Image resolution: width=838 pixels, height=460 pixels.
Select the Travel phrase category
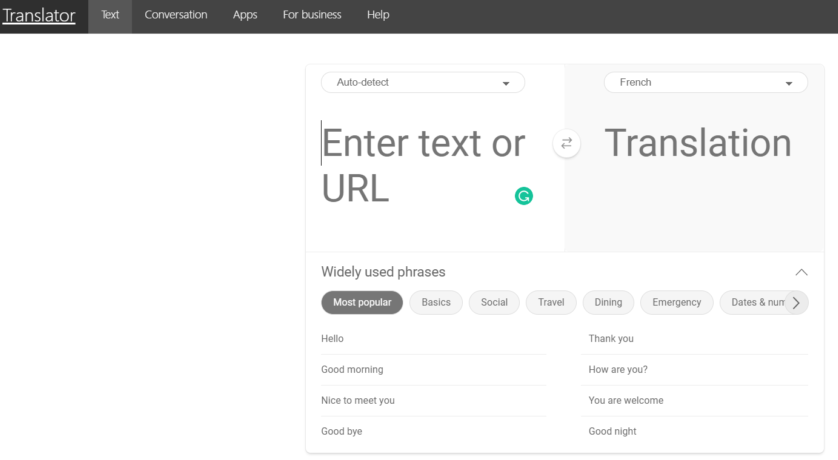(x=551, y=302)
